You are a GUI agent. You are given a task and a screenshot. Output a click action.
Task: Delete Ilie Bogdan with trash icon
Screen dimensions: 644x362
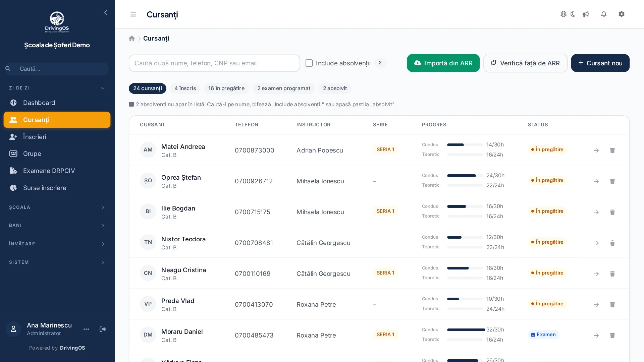point(612,212)
